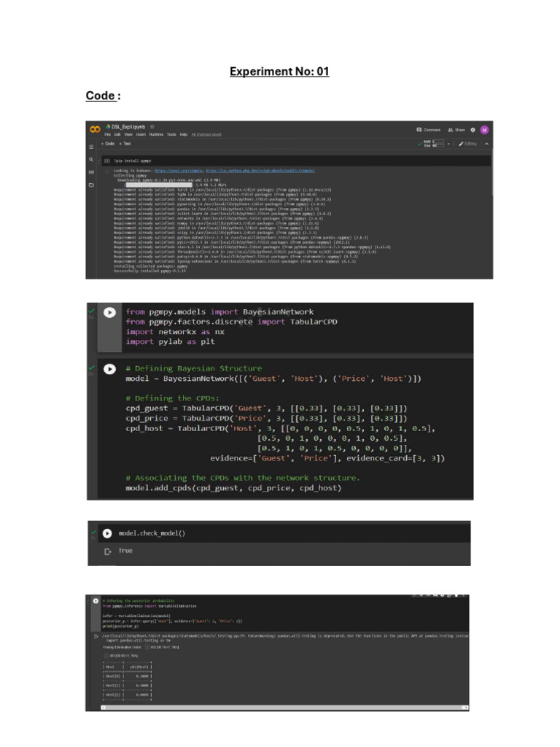Click the Host(0) row in output table

(127, 676)
